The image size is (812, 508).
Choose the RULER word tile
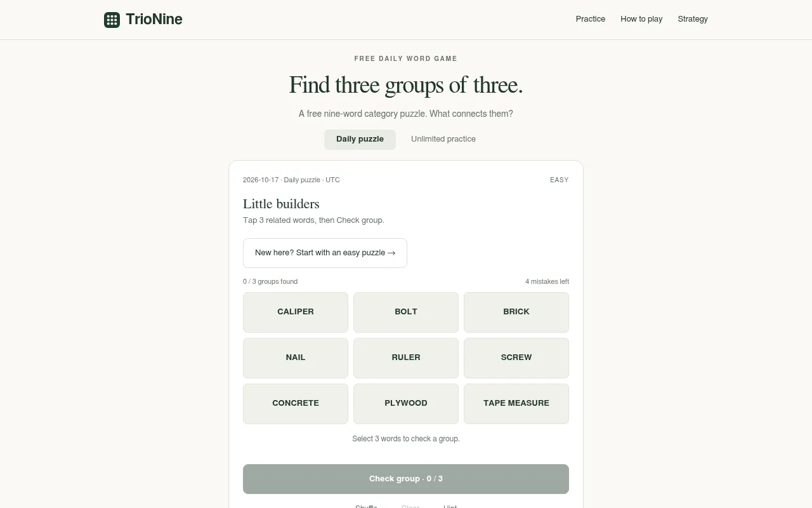point(406,358)
